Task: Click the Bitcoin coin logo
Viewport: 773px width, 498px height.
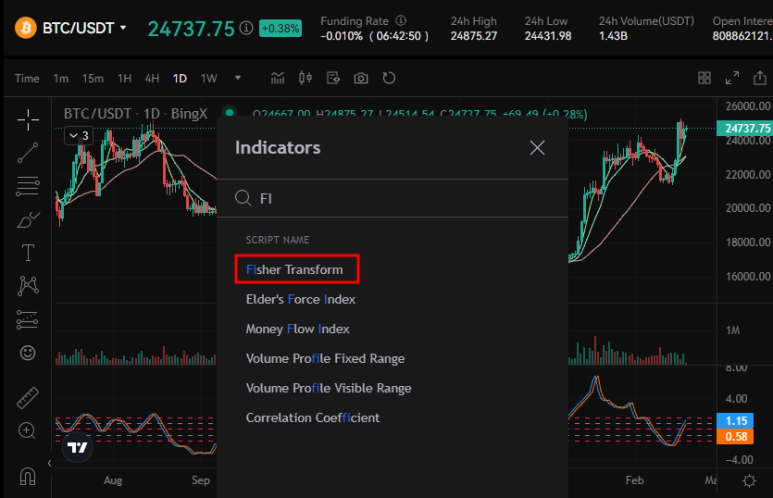Action: point(26,28)
